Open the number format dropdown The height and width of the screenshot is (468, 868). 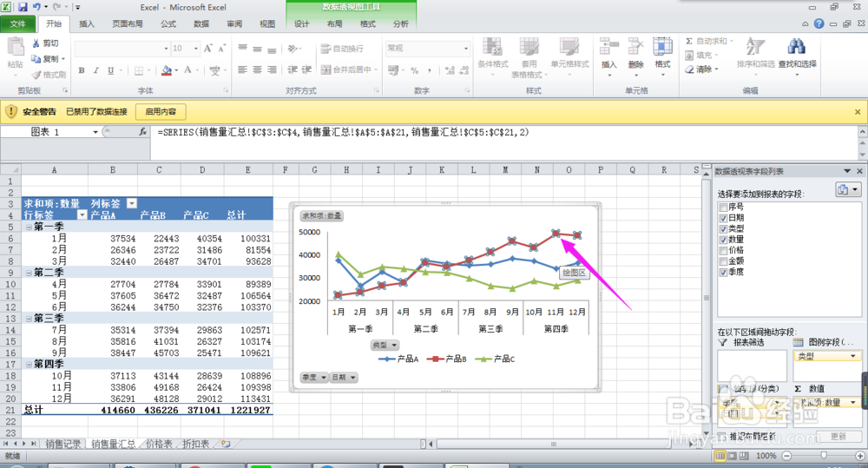465,49
